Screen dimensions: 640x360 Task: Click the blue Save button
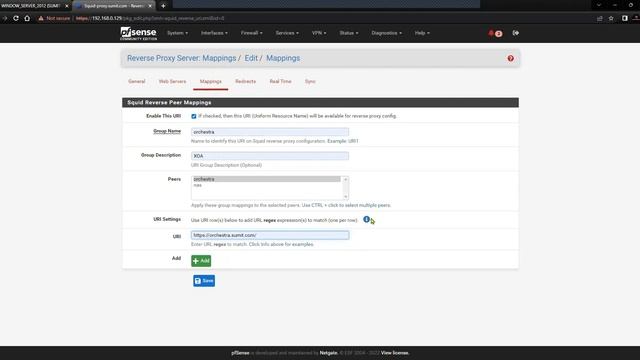[204, 281]
